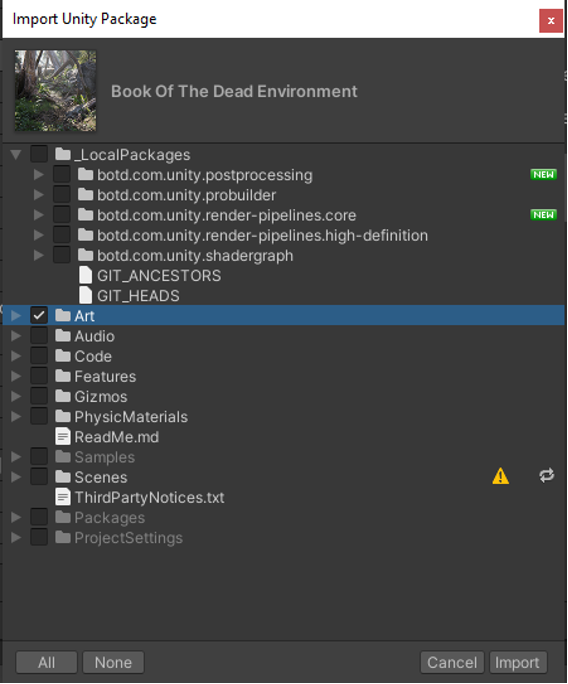Click the botd.com.unity.shadergraph folder icon
This screenshot has height=684, width=568.
coord(86,255)
